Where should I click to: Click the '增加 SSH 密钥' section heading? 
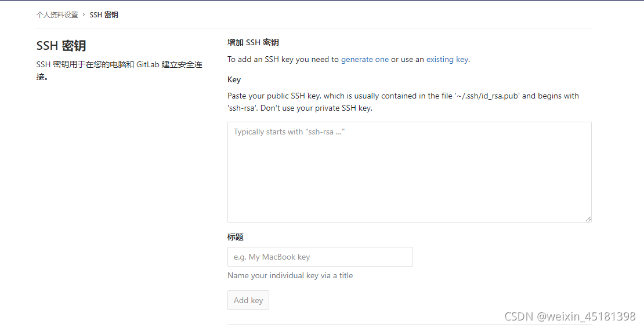[x=253, y=42]
